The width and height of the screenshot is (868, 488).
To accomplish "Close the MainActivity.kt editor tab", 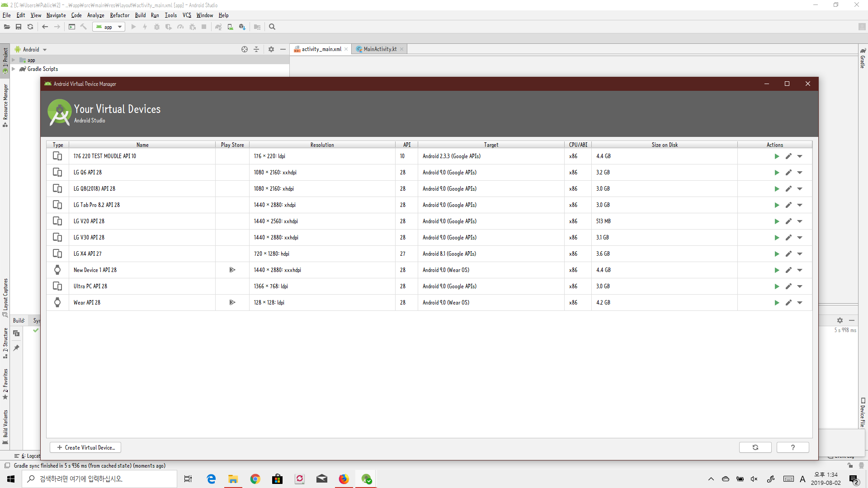I will [401, 49].
